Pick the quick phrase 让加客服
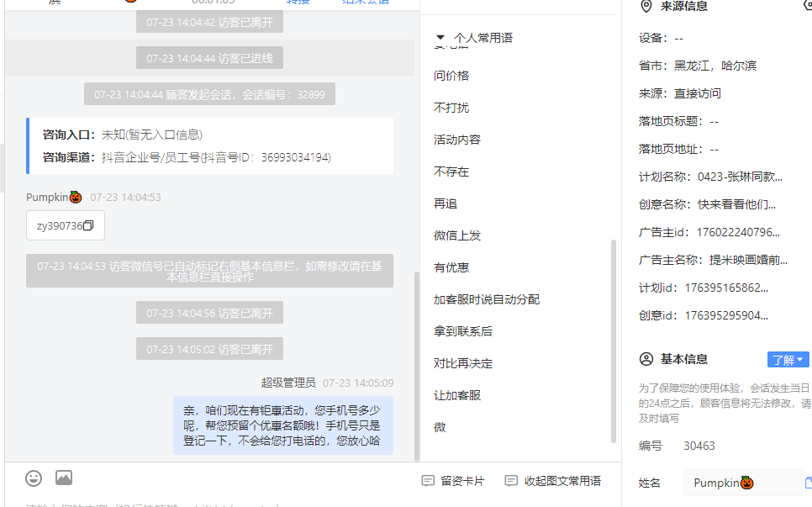Image resolution: width=812 pixels, height=507 pixels. coord(457,396)
